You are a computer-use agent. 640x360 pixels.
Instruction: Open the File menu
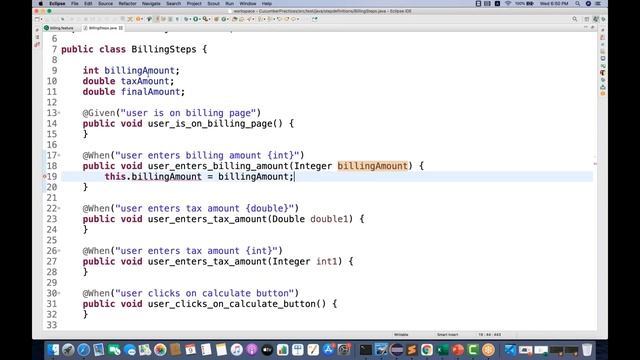point(75,3)
